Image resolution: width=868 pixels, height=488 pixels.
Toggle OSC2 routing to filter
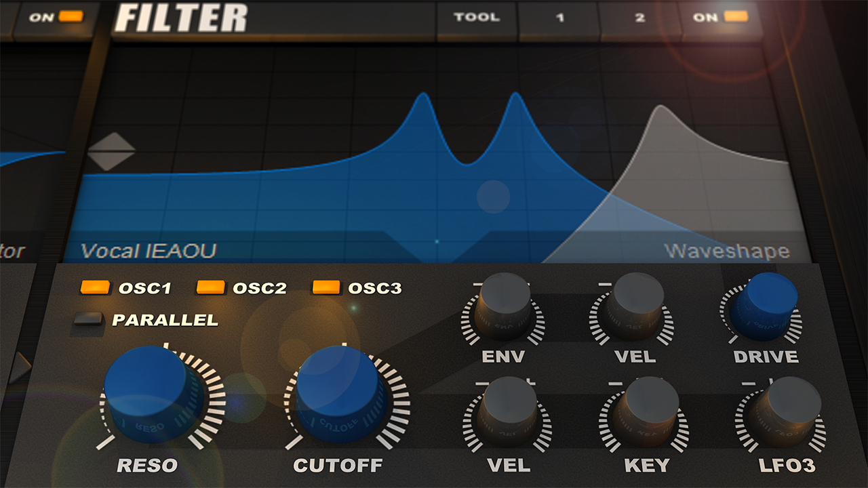pyautogui.click(x=211, y=287)
